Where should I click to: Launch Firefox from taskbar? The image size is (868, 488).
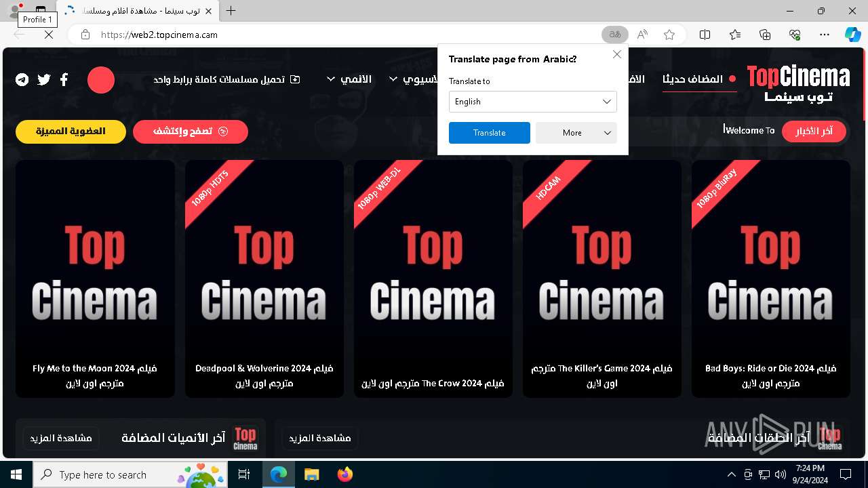pos(344,474)
